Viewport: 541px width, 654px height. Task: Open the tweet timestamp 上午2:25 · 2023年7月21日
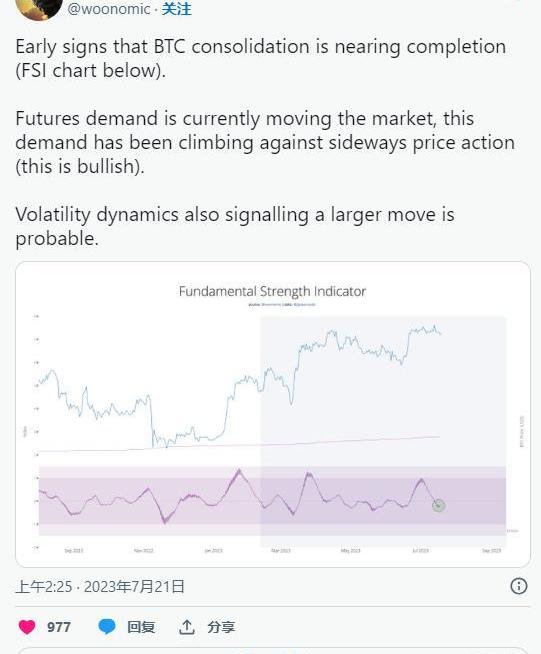tap(100, 586)
